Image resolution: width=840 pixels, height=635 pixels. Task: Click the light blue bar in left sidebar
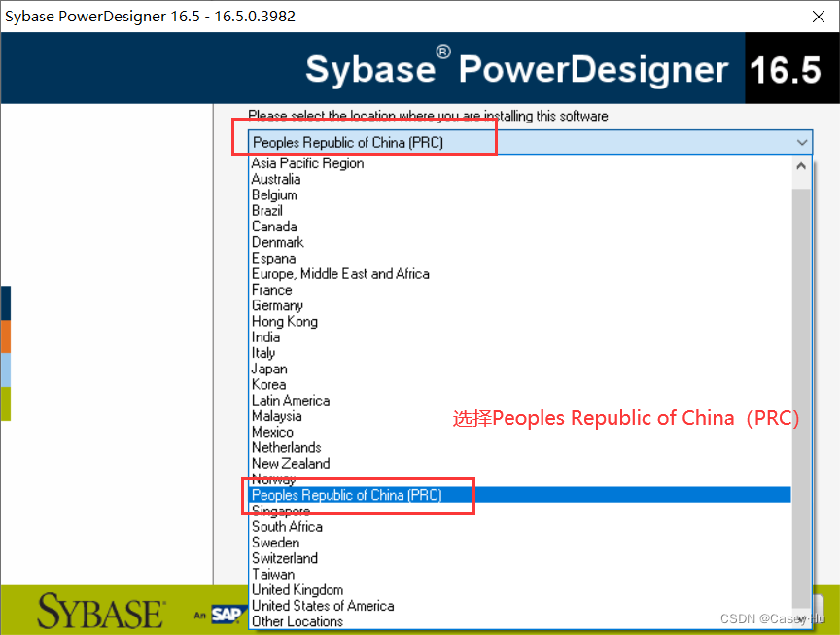pyautogui.click(x=5, y=370)
